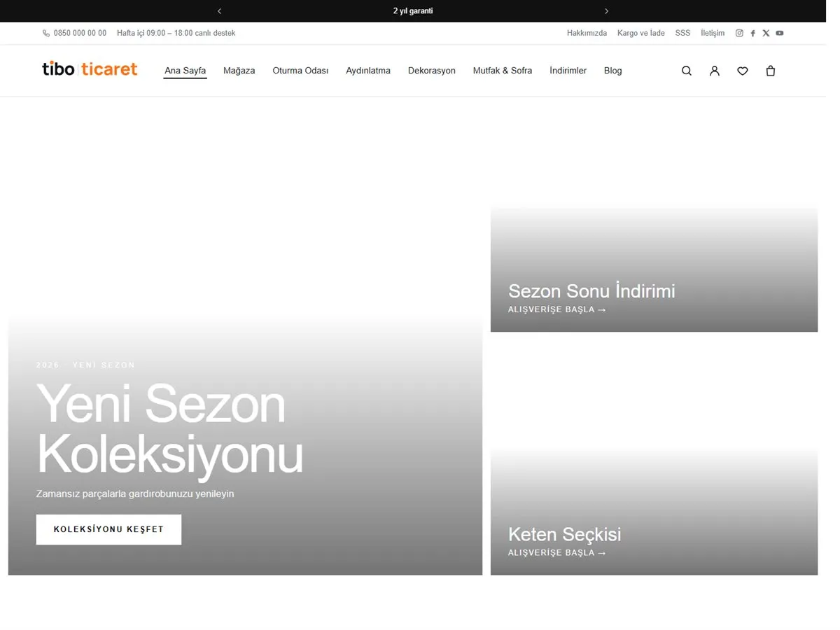Show the previous announcement bar message
840x630 pixels.
[x=219, y=11]
